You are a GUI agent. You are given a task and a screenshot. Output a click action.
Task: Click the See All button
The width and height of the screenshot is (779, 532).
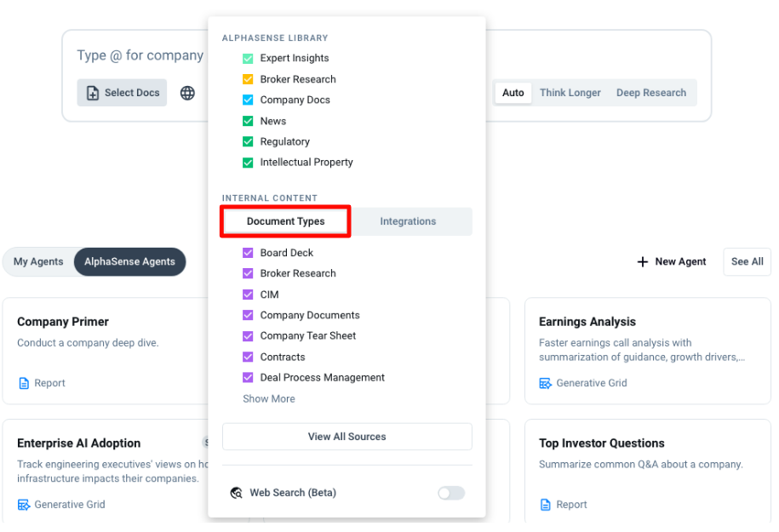point(747,262)
